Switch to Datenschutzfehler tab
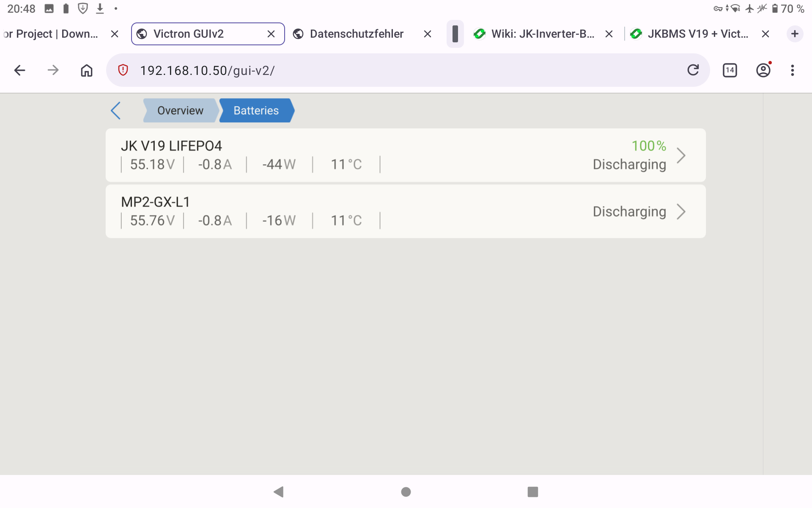812x508 pixels. click(356, 34)
